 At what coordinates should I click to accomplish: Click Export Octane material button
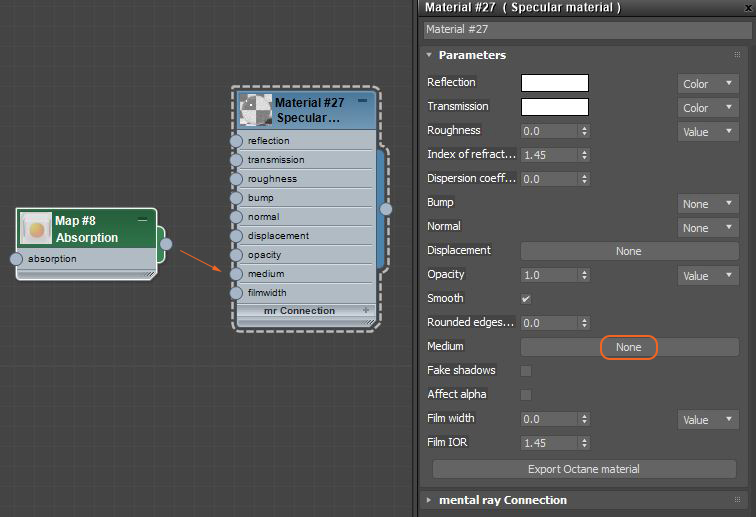point(584,469)
